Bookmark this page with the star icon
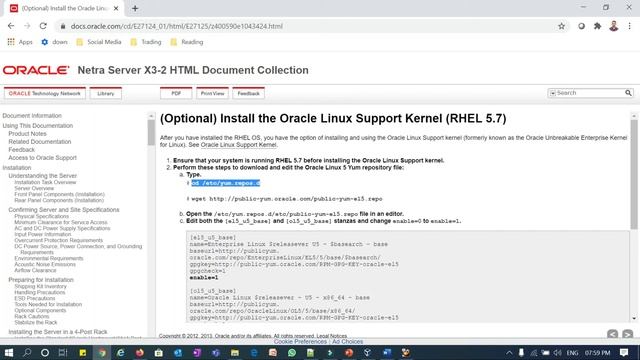 [x=562, y=26]
